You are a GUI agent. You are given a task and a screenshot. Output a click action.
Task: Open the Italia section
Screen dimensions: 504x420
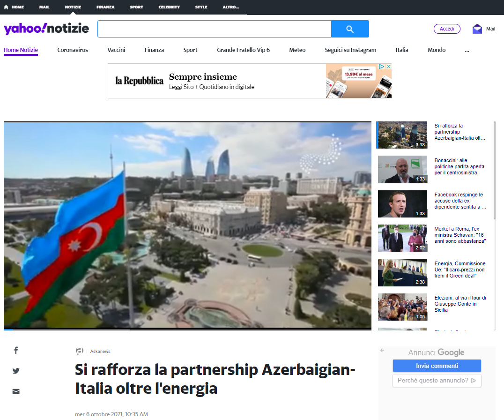click(402, 50)
